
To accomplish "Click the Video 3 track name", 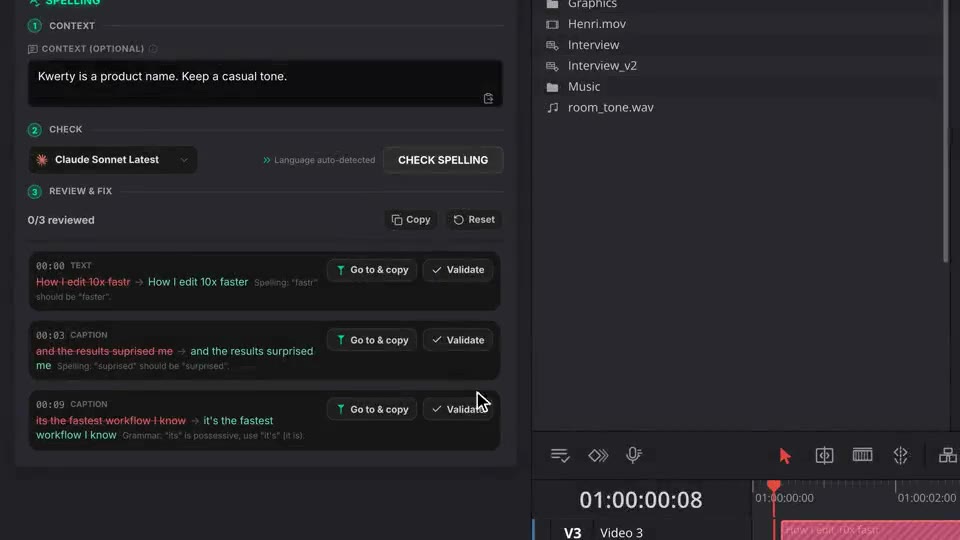I will pos(621,533).
